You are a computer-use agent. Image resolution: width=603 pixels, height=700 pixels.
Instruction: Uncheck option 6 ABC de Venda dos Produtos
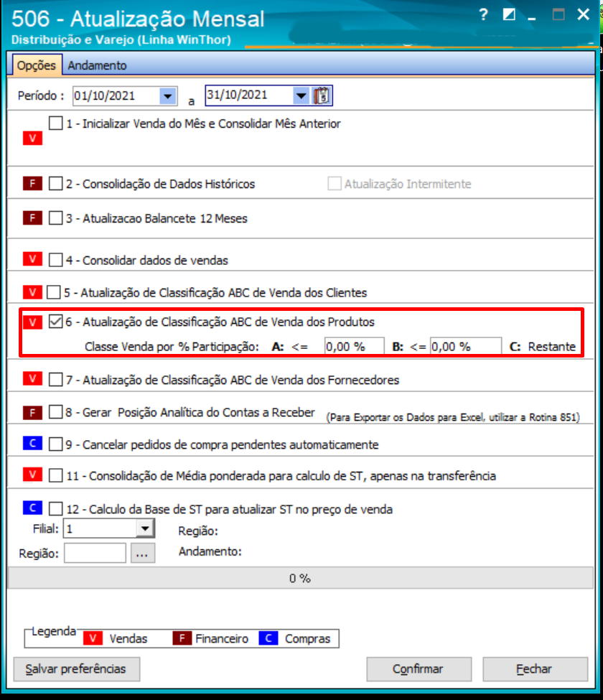pyautogui.click(x=56, y=322)
